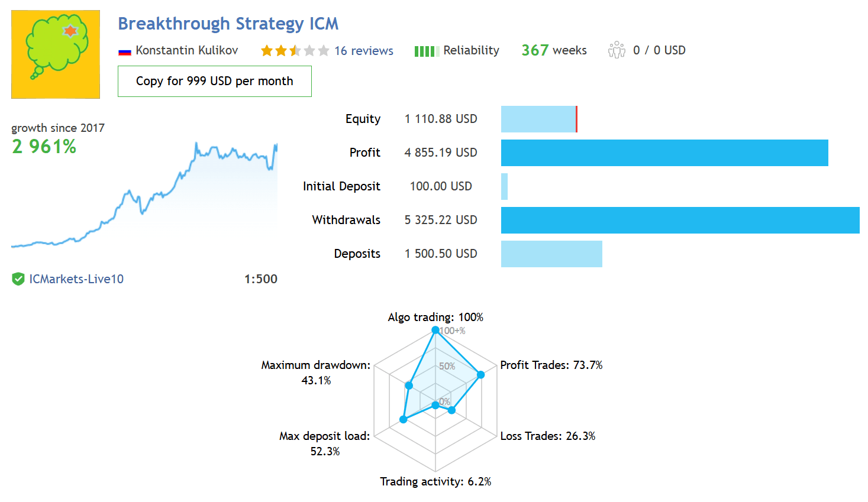Click the Algo trading radar point
Image resolution: width=868 pixels, height=502 pixels.
pyautogui.click(x=435, y=330)
